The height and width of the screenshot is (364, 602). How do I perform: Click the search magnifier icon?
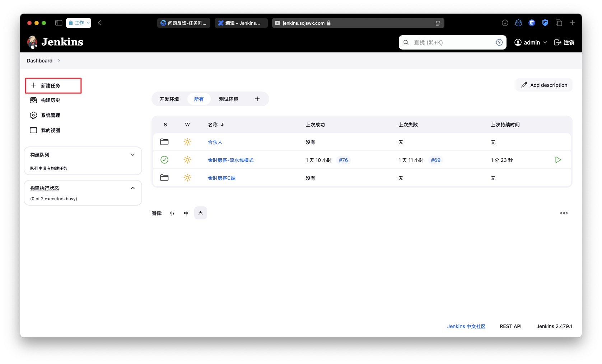click(406, 42)
